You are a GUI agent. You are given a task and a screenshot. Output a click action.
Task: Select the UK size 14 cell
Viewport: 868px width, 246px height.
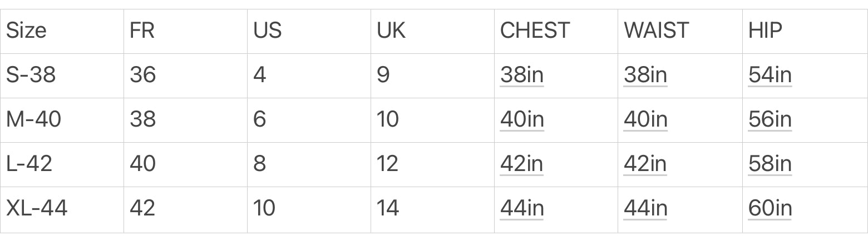coord(432,209)
